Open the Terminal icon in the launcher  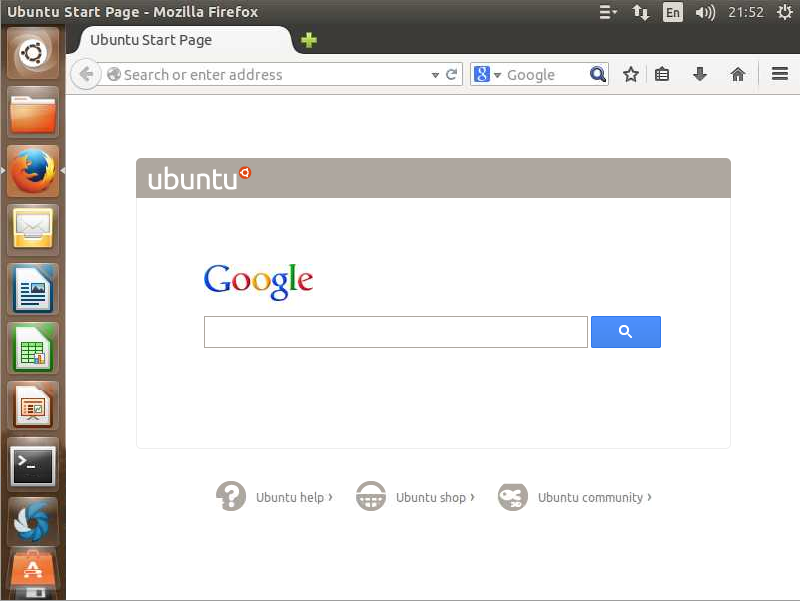[x=33, y=465]
